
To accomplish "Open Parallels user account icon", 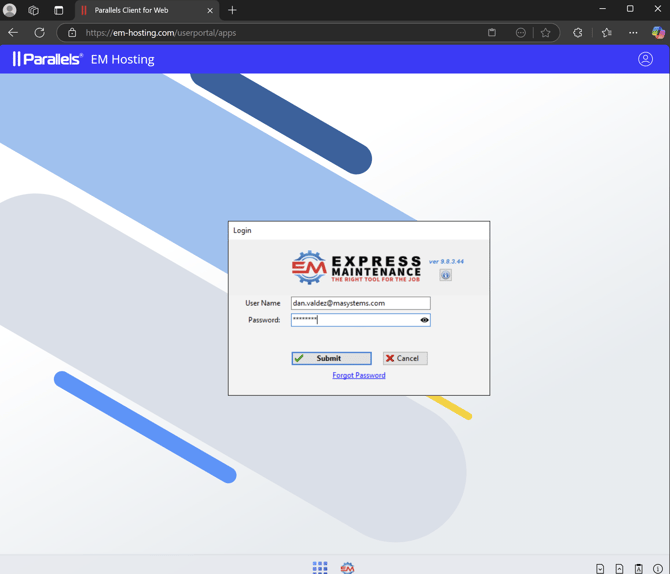I will pos(645,59).
